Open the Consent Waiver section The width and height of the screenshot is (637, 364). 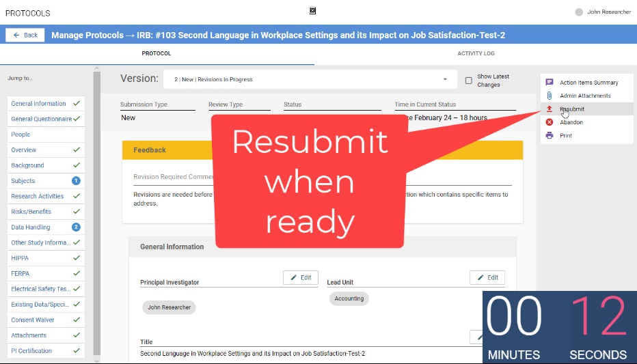pos(32,320)
